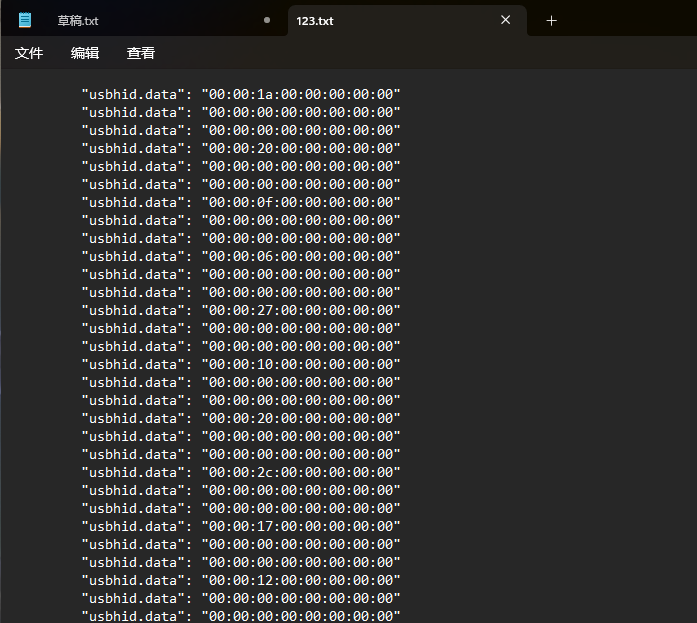Click the line containing 00:00:12
The width and height of the screenshot is (697, 623).
241,580
